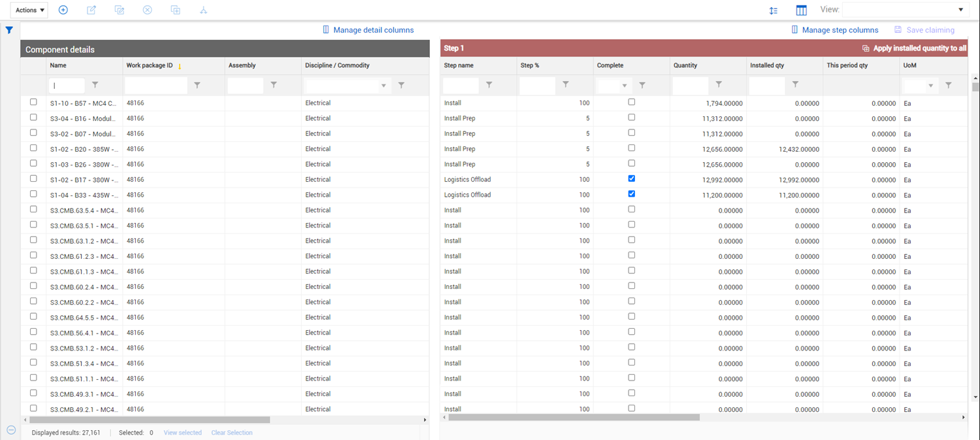This screenshot has height=440, width=980.
Task: Click the filter icon for Discipline / Commodity column
Action: (x=401, y=85)
